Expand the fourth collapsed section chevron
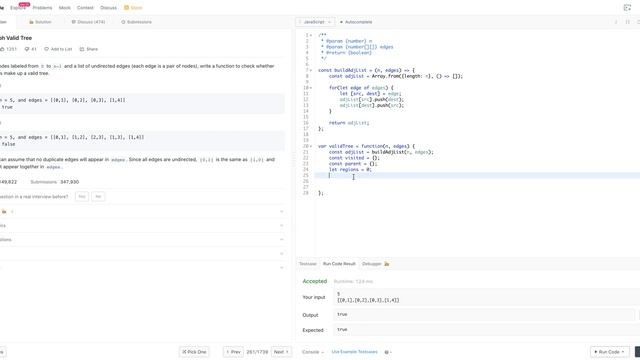This screenshot has width=640, height=360. coord(282,254)
